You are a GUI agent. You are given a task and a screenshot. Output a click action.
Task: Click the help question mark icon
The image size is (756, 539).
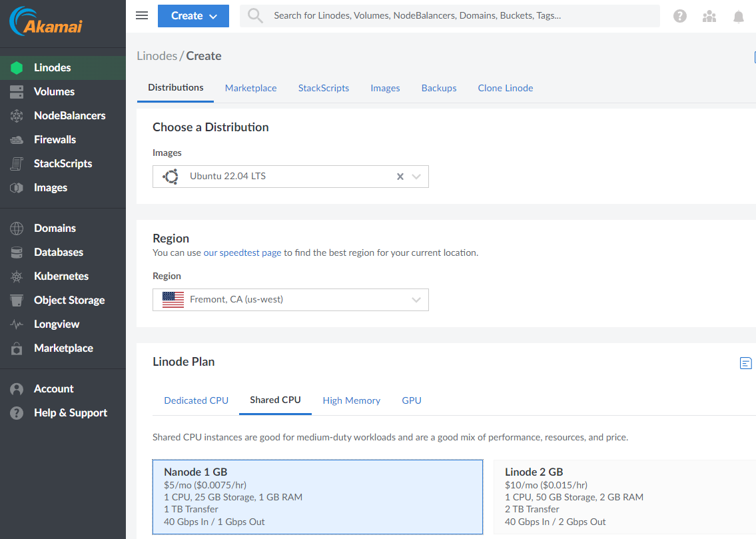tap(679, 16)
